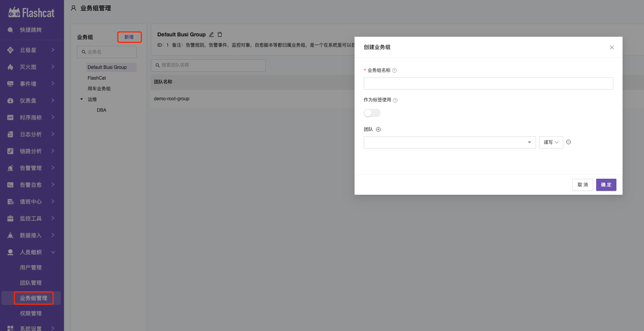The height and width of the screenshot is (331, 644).
Task: Select FlashCat business group
Action: [x=96, y=78]
